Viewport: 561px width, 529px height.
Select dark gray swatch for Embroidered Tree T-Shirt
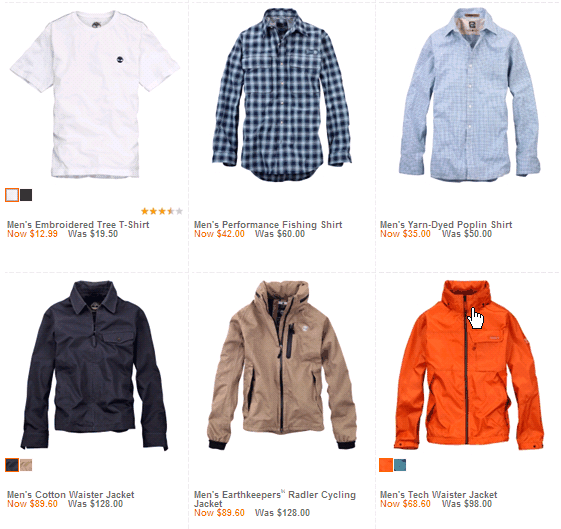[x=26, y=195]
